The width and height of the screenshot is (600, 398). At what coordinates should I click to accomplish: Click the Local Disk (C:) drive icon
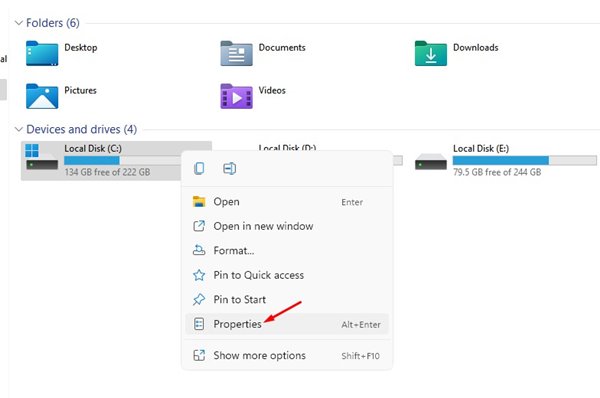point(41,157)
